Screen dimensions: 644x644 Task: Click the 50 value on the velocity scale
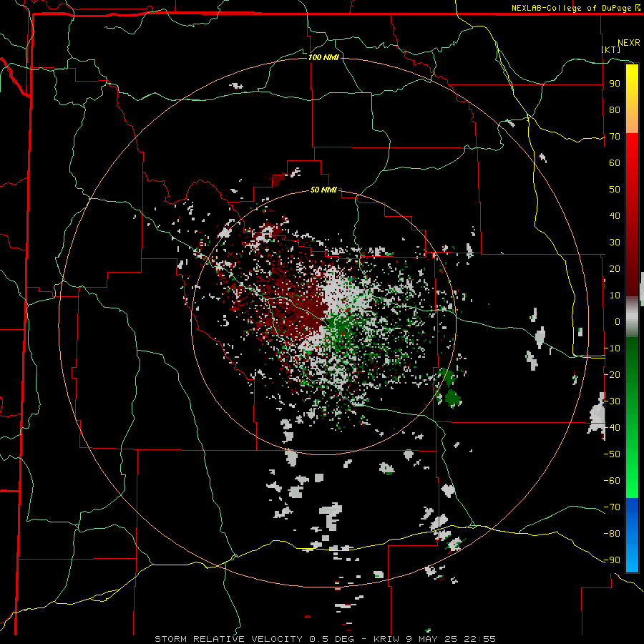coord(615,190)
